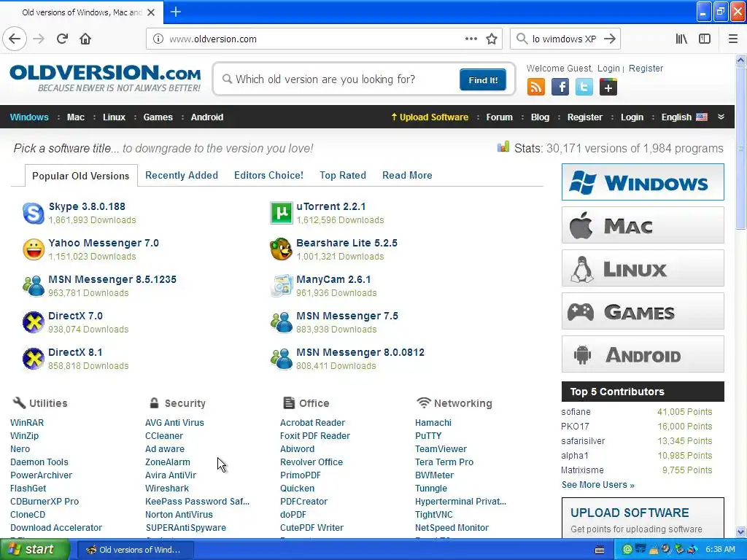Click the MSN Messenger 8.5.1235 icon
747x560 pixels.
pyautogui.click(x=34, y=286)
